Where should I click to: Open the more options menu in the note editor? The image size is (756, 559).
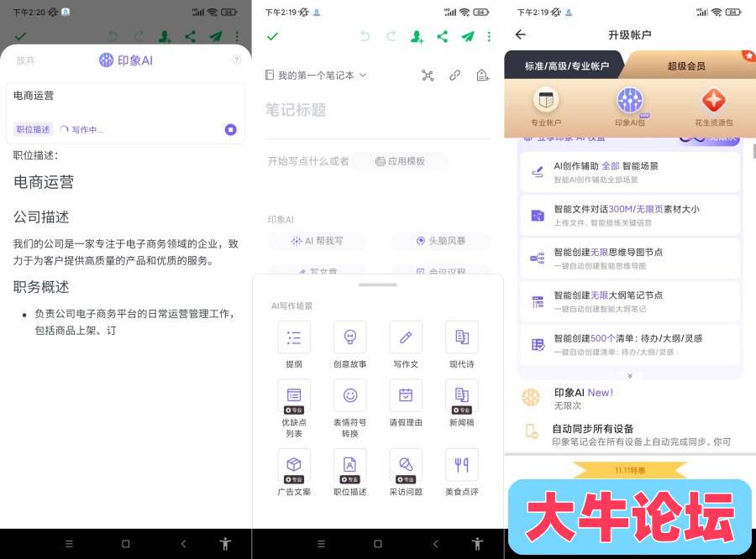pyautogui.click(x=489, y=36)
